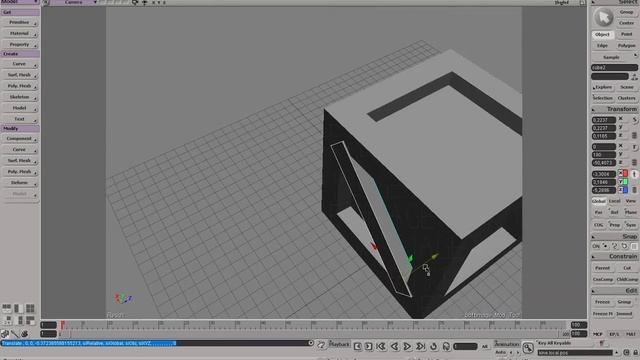
Task: Enable Local transform mode
Action: tap(614, 201)
